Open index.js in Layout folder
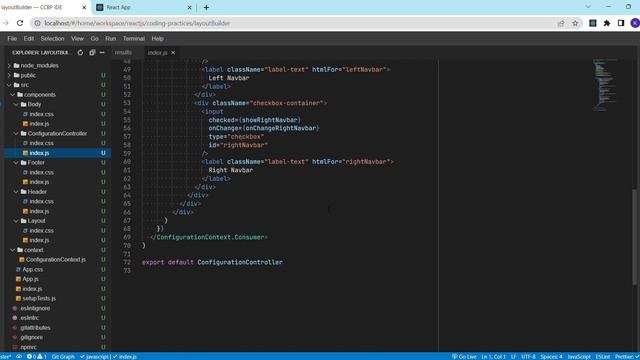This screenshot has width=640, height=360. 39,240
